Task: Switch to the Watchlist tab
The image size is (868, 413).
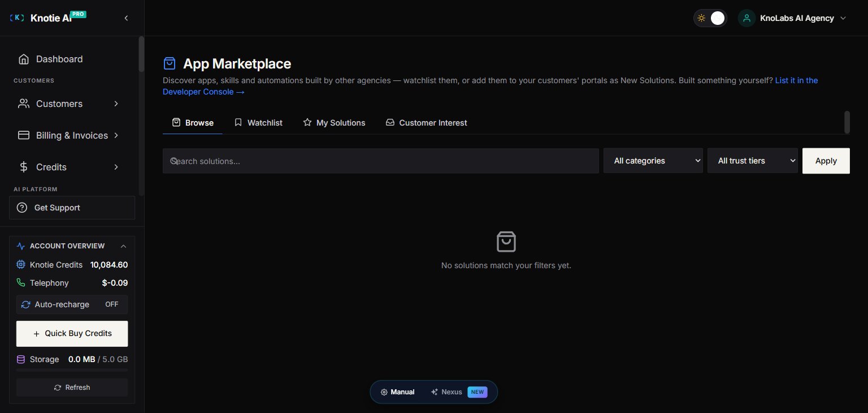Action: tap(258, 122)
